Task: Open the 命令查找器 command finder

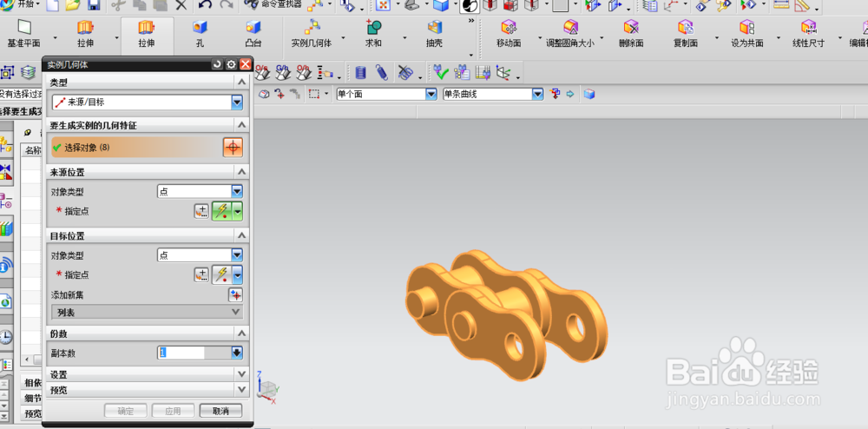Action: tap(273, 5)
